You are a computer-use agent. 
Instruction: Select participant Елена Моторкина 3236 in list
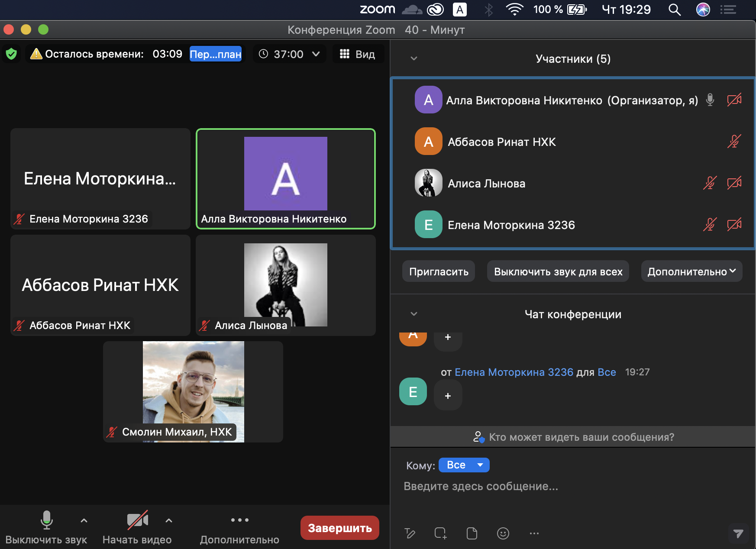point(573,225)
